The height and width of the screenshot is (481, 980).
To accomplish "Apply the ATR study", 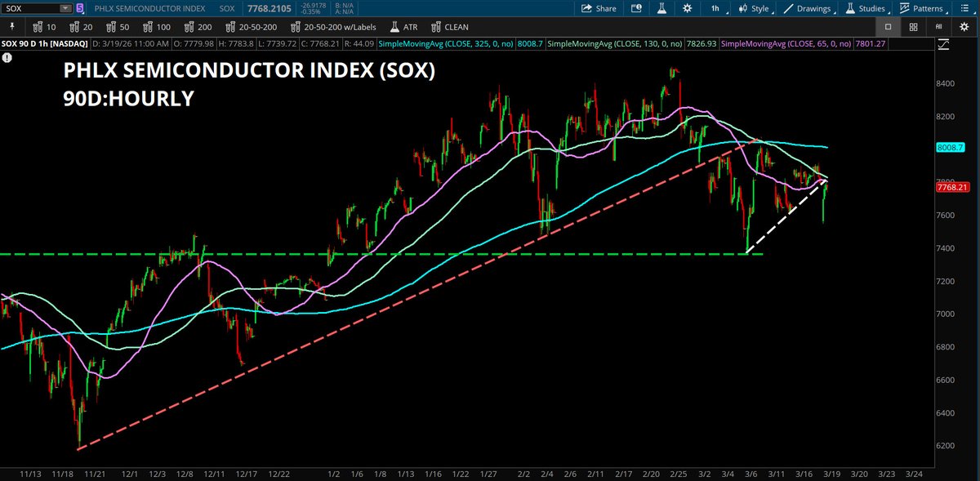I will tap(405, 27).
